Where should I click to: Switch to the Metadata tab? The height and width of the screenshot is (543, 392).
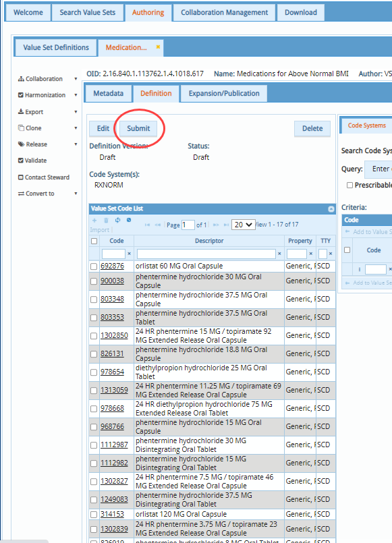(109, 94)
